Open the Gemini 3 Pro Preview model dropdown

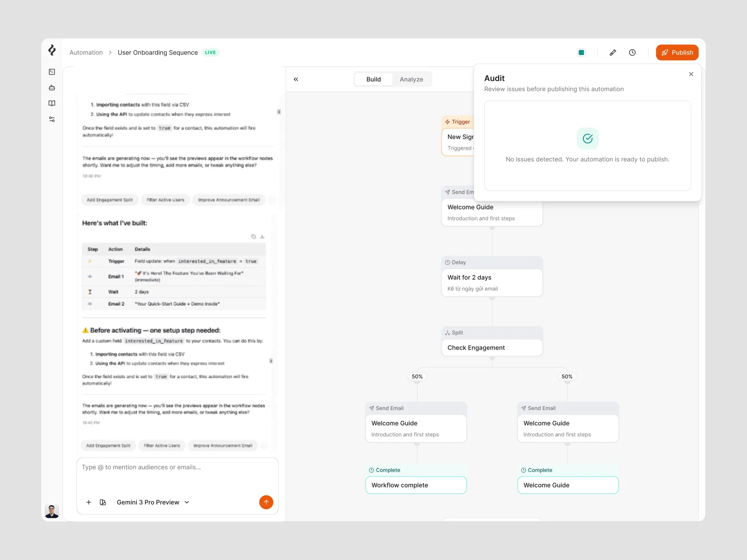point(153,502)
